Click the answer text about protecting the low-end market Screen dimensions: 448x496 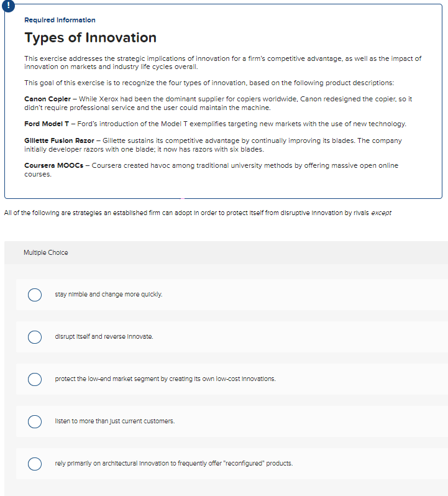click(165, 379)
